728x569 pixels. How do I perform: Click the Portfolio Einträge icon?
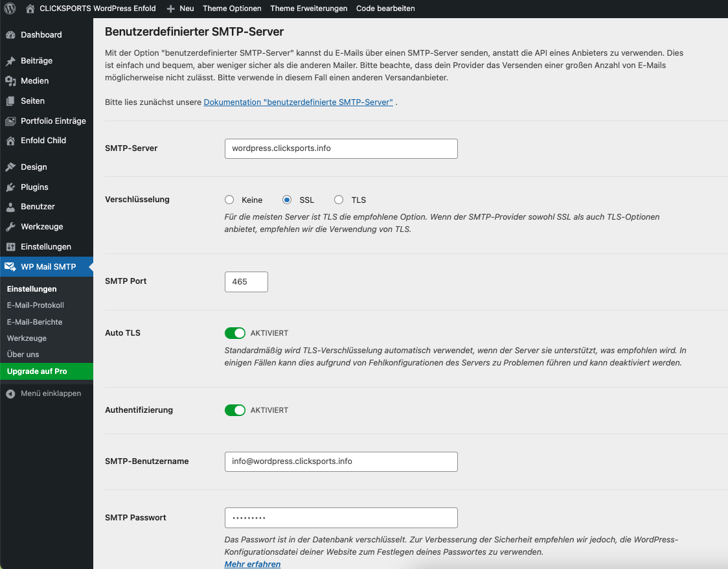point(10,121)
